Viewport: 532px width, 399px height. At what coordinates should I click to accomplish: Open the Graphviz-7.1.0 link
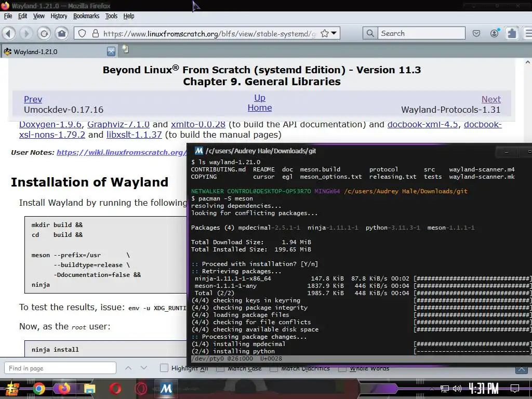tap(118, 125)
